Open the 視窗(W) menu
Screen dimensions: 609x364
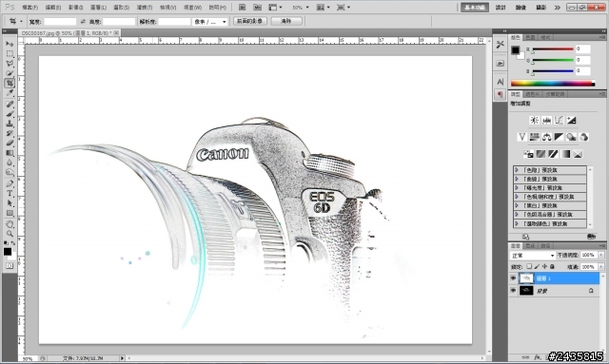click(192, 8)
